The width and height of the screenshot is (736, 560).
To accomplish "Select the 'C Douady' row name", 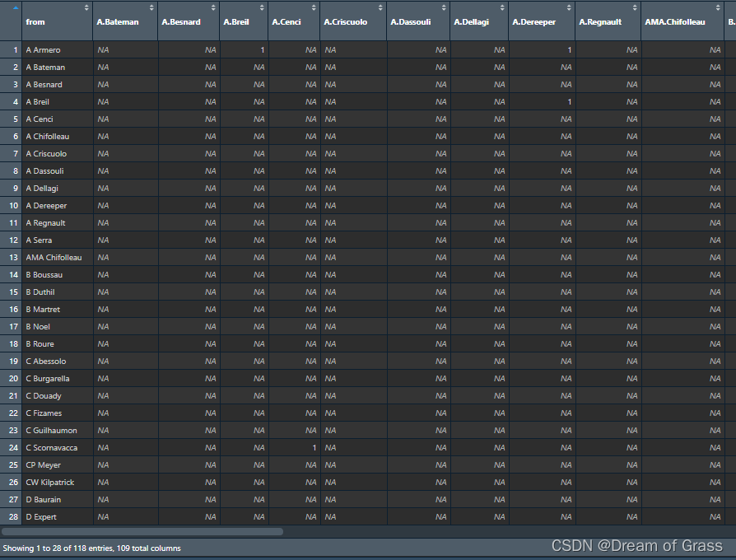I will [43, 396].
